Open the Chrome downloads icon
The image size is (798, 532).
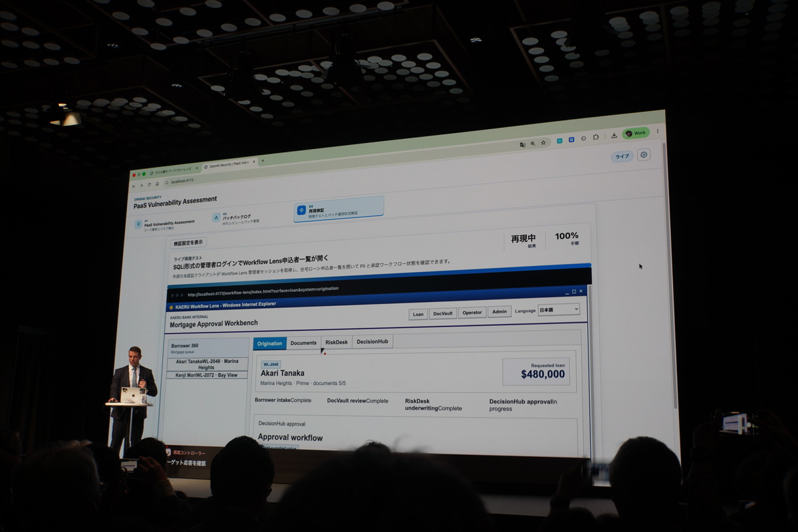tap(614, 136)
